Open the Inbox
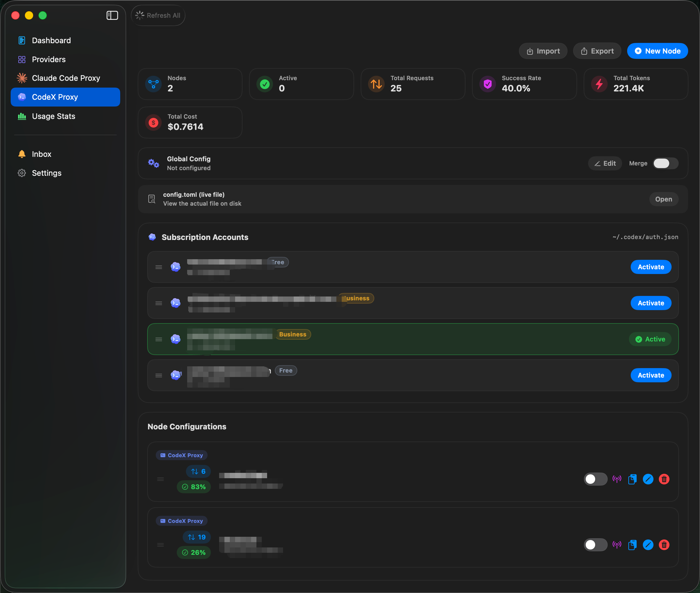This screenshot has width=700, height=593. pos(65,154)
